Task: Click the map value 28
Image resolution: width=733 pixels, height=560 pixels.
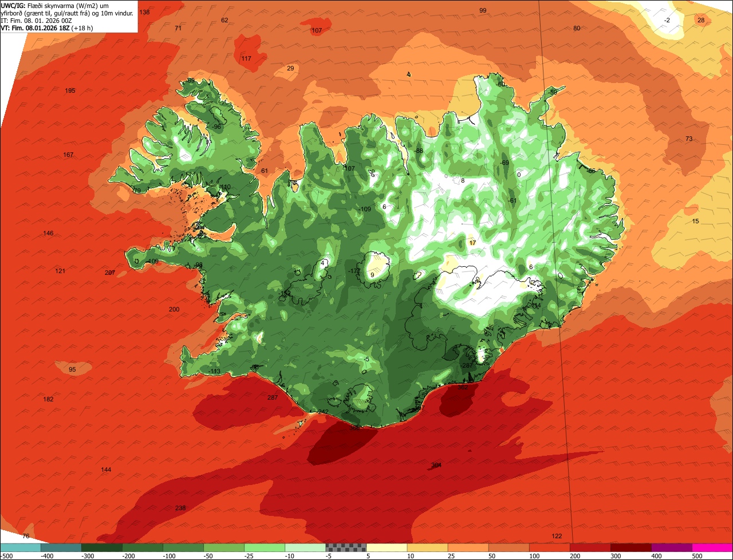Action: click(701, 20)
